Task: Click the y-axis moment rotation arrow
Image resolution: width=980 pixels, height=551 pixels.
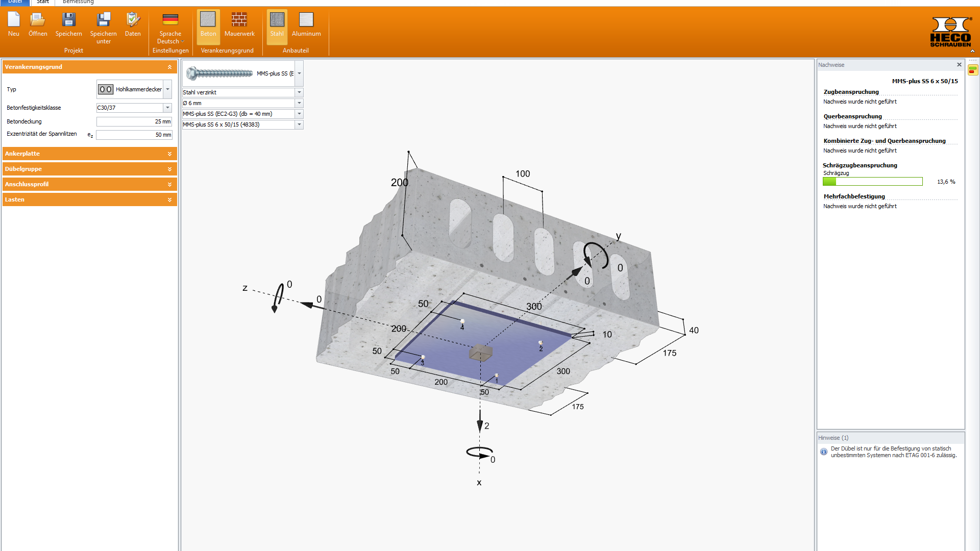Action: coord(596,255)
